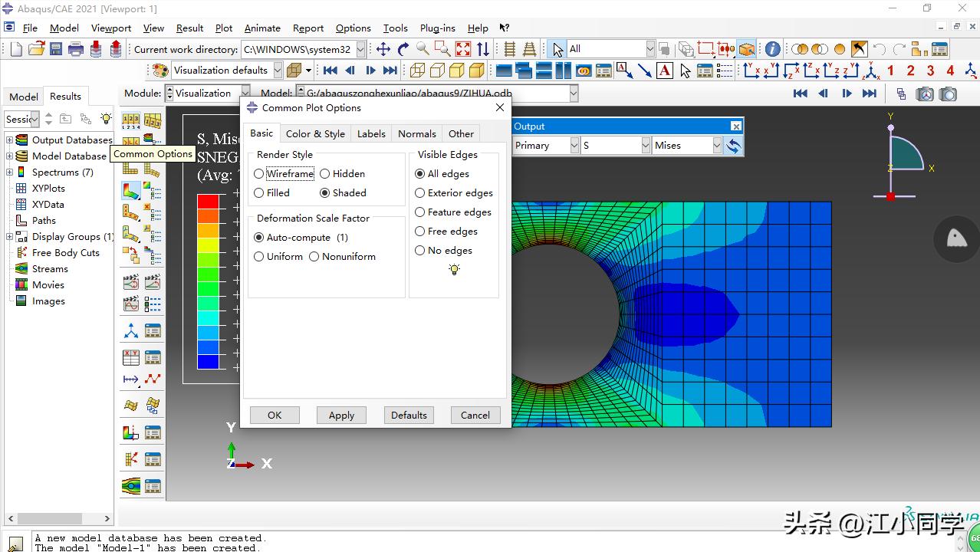This screenshot has width=980, height=552.
Task: Click the Auto-fit view icon
Action: point(463,49)
